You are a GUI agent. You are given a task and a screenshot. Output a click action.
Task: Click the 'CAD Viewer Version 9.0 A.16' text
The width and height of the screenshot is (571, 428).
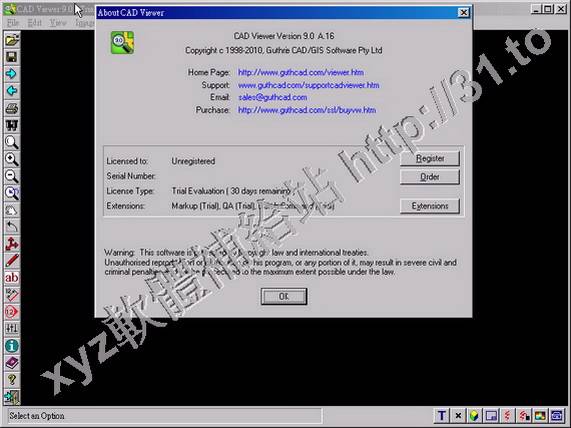click(x=284, y=36)
